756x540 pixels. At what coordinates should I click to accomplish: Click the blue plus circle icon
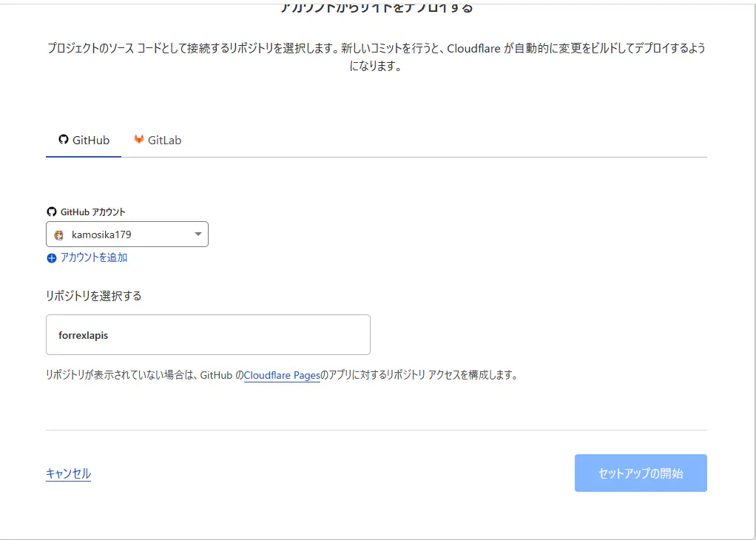point(51,258)
